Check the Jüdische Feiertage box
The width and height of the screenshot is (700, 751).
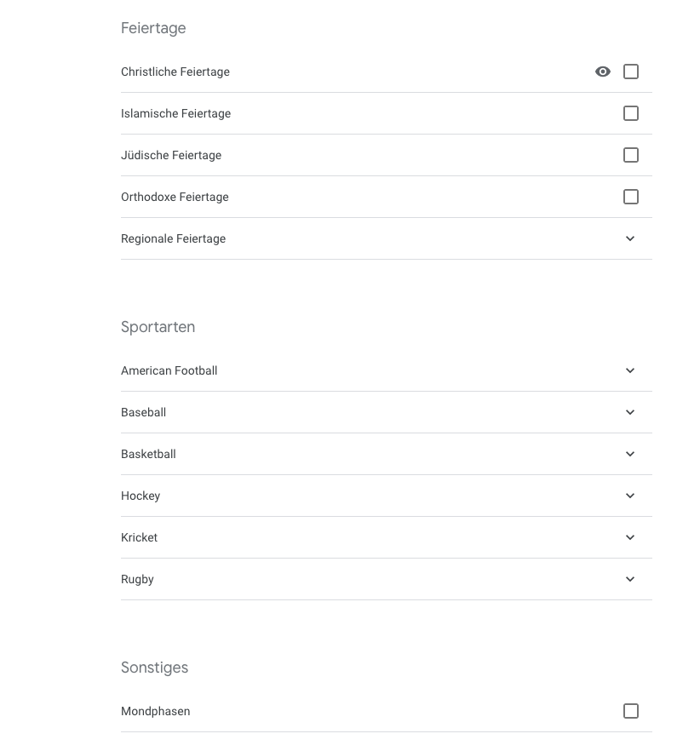coord(630,155)
